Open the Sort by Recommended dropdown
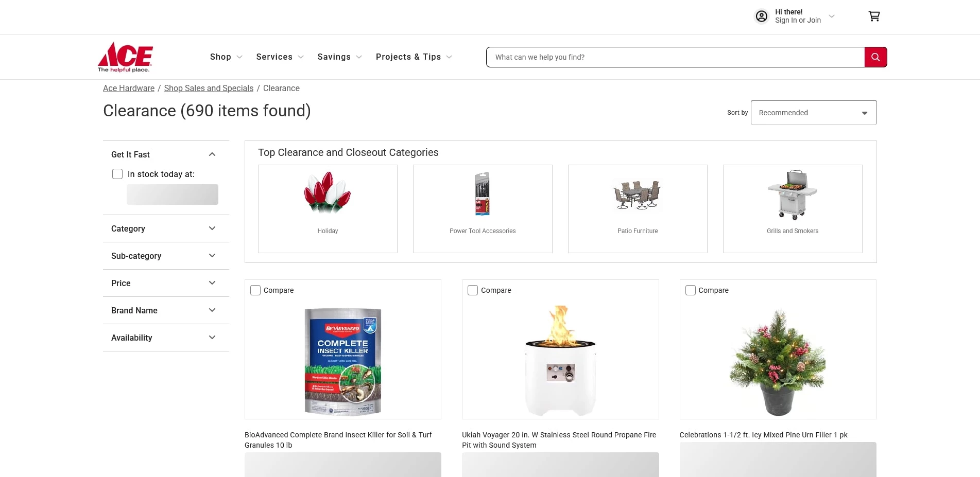The width and height of the screenshot is (980, 477). (x=814, y=113)
